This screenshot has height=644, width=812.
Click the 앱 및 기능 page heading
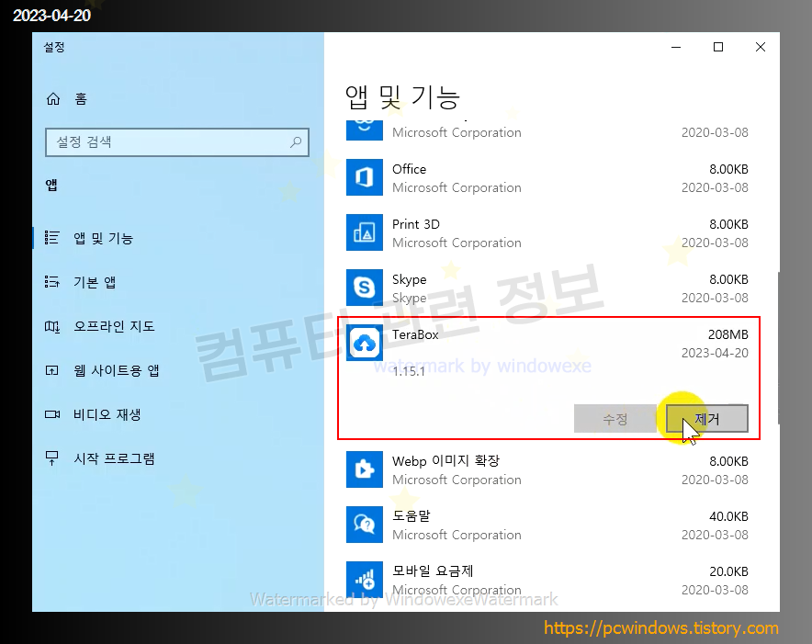coord(402,97)
